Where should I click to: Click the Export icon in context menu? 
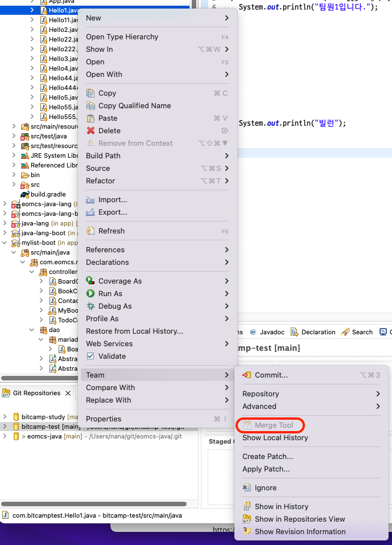point(90,212)
